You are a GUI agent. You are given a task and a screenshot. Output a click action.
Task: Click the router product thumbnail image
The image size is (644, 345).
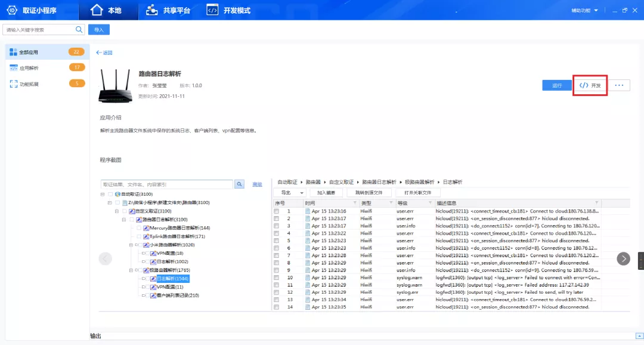116,85
